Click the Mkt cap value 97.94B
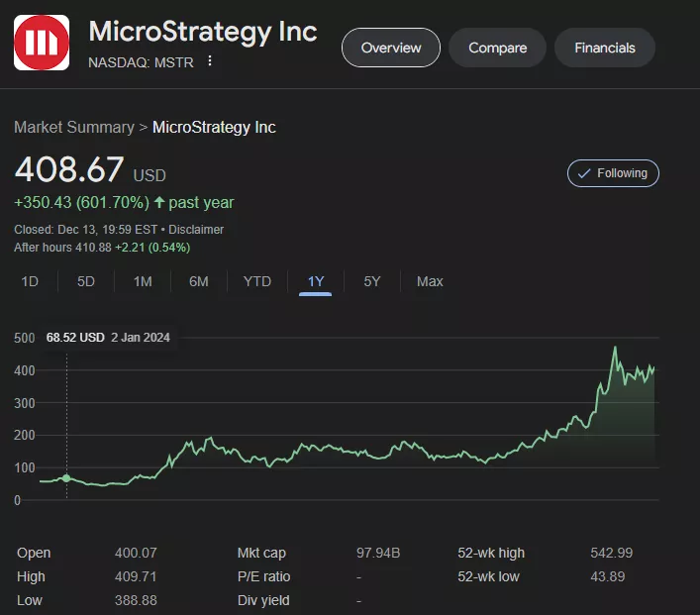This screenshot has height=615, width=700. pyautogui.click(x=378, y=553)
